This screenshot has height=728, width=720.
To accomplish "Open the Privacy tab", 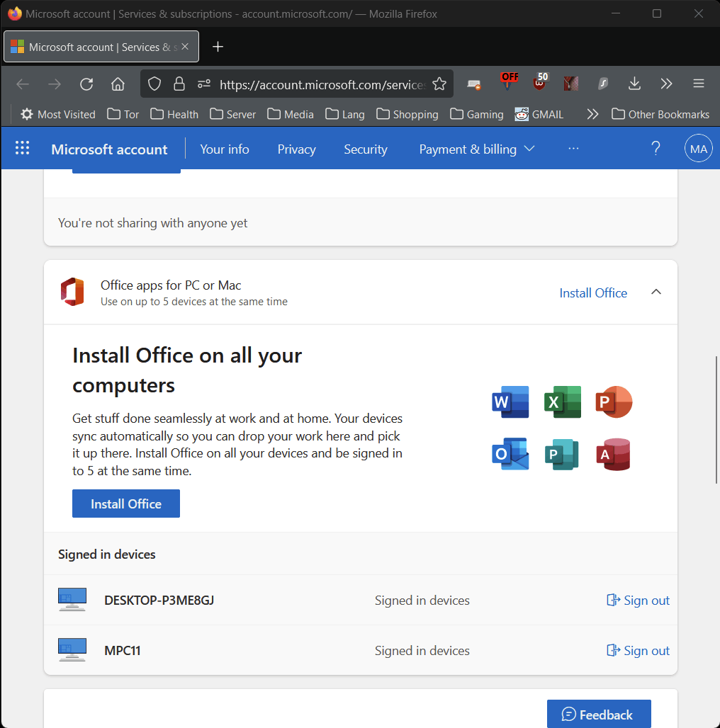I will [296, 149].
